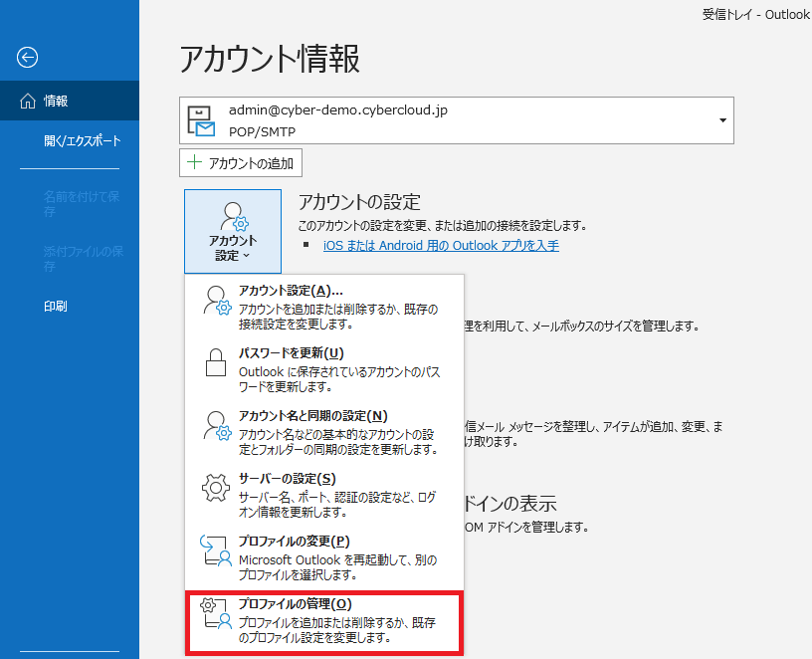This screenshot has width=812, height=659.
Task: Click the profile management icon for プロファイルの管理
Action: (x=215, y=613)
